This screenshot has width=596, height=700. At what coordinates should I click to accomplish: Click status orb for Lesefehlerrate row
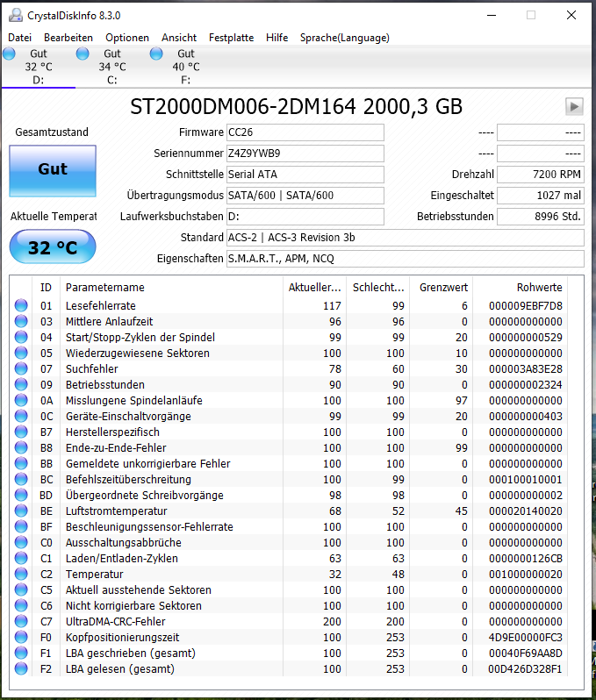[21, 305]
